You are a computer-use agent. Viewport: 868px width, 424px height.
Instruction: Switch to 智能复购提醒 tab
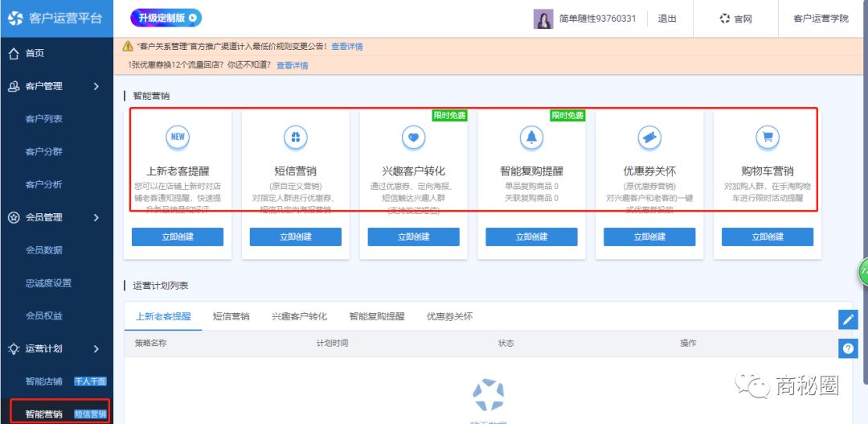click(377, 316)
